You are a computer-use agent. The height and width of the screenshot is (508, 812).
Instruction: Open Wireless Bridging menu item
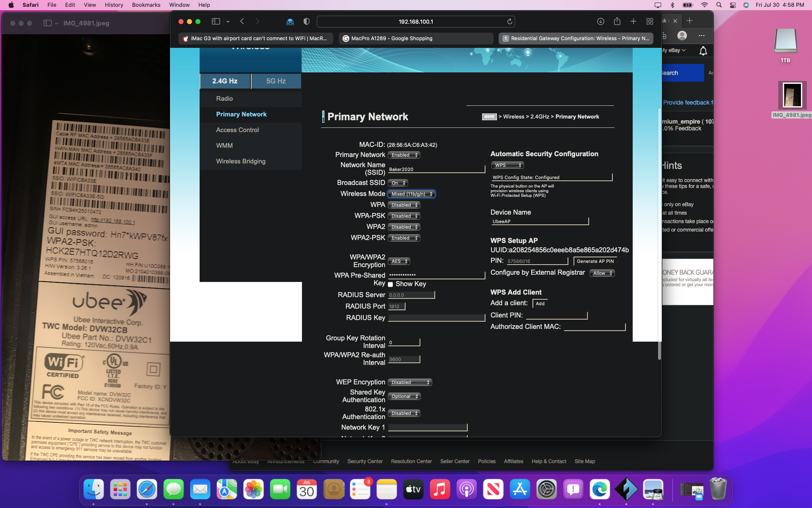click(241, 161)
